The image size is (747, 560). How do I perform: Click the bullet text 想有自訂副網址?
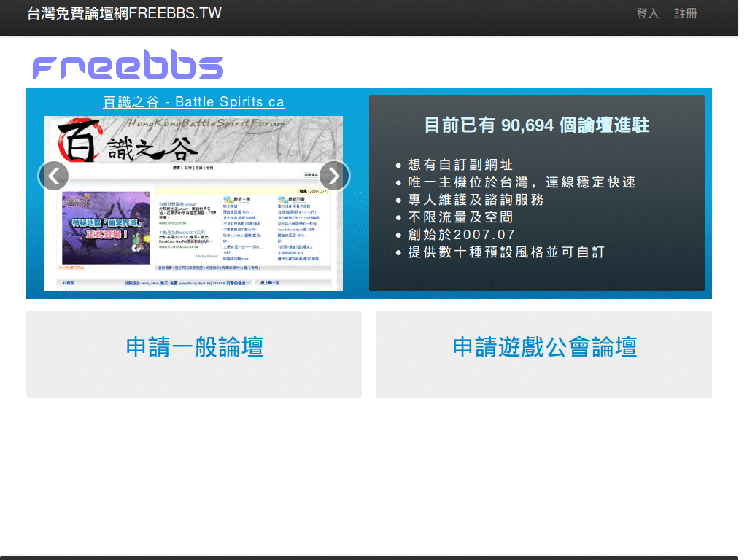tap(460, 165)
